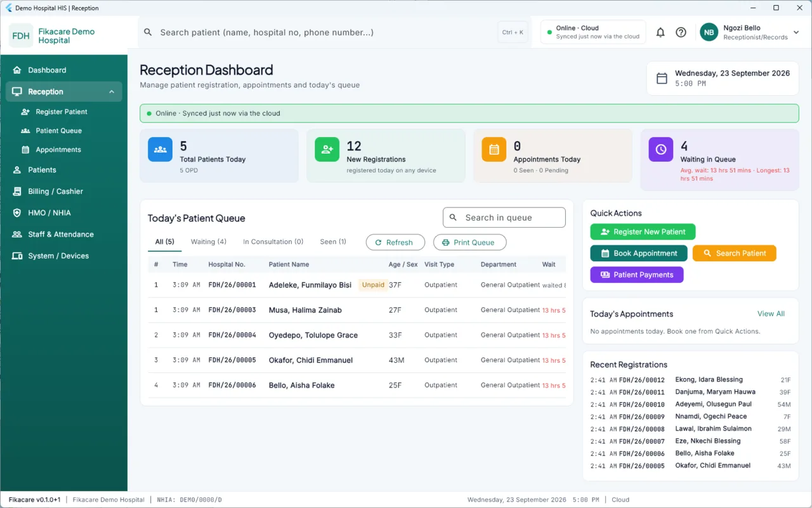The image size is (812, 508).
Task: Click the Book Appointment button
Action: click(639, 253)
